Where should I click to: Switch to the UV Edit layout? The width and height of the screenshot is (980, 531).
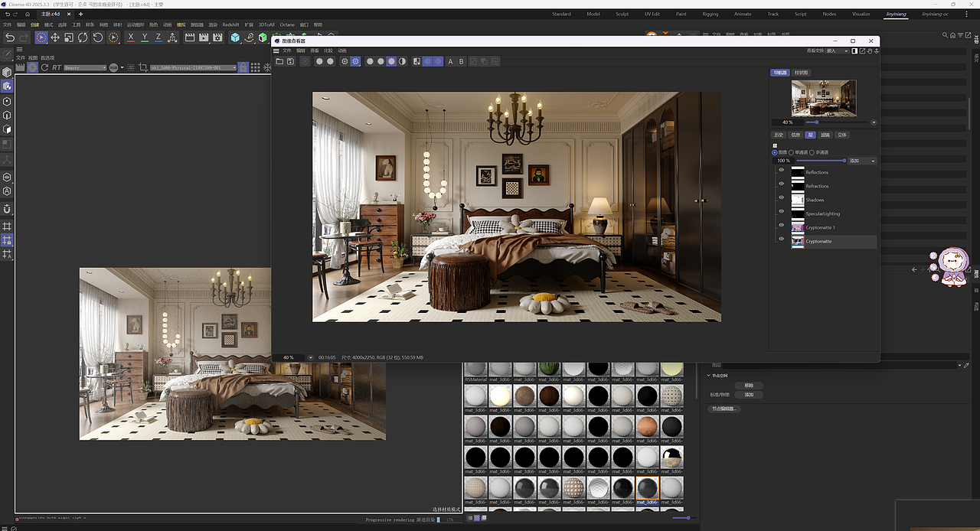point(652,14)
